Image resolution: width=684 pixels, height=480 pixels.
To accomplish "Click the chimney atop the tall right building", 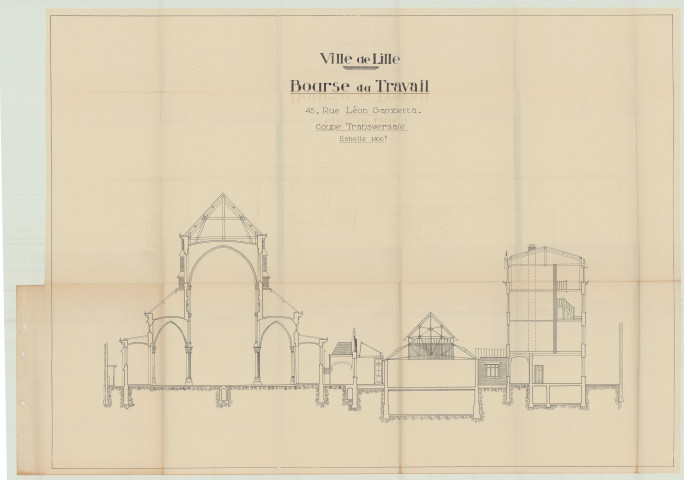I will (531, 246).
